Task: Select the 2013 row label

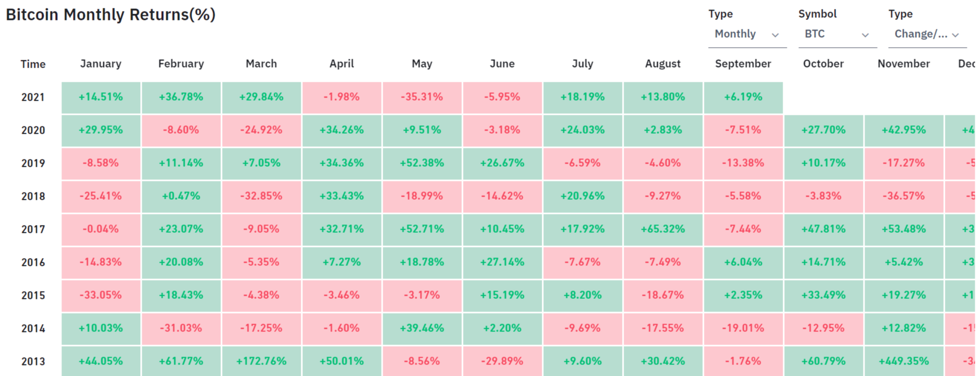Action: 33,361
